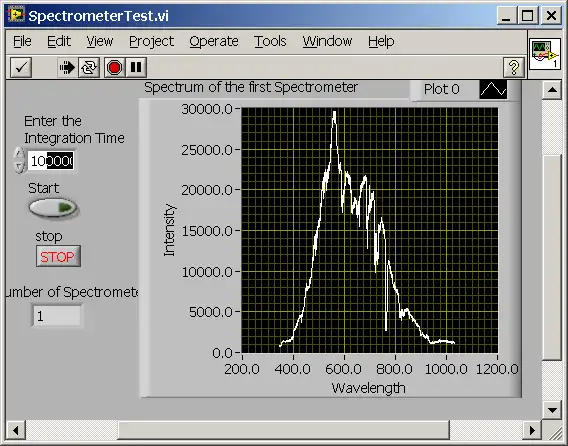Click the Number of Spectrometers indicator field
The image size is (568, 446).
point(57,316)
